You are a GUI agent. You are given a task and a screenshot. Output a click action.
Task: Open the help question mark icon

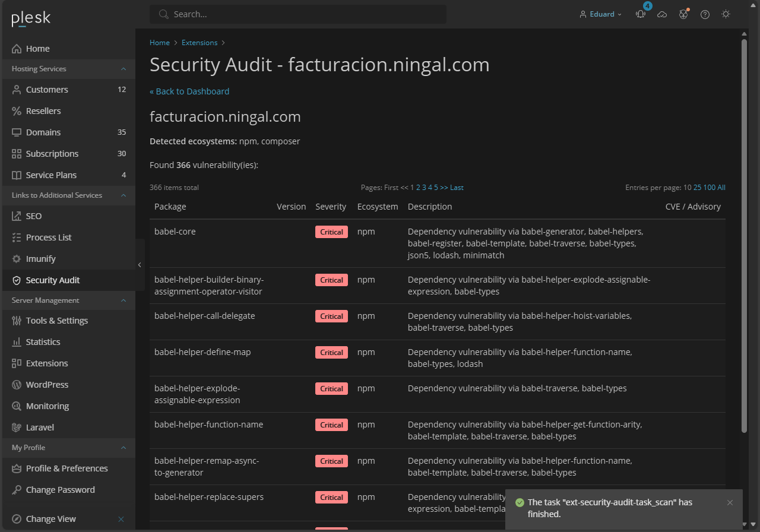pyautogui.click(x=705, y=14)
